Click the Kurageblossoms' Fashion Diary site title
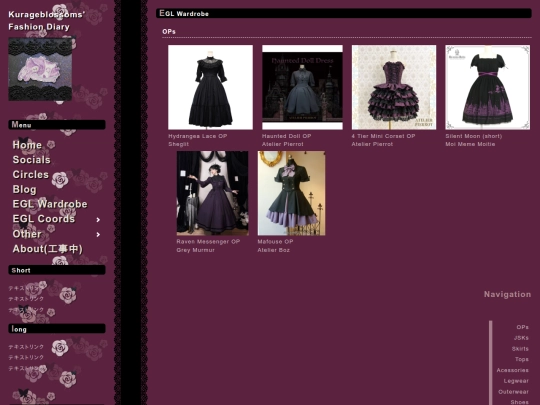 tap(46, 21)
